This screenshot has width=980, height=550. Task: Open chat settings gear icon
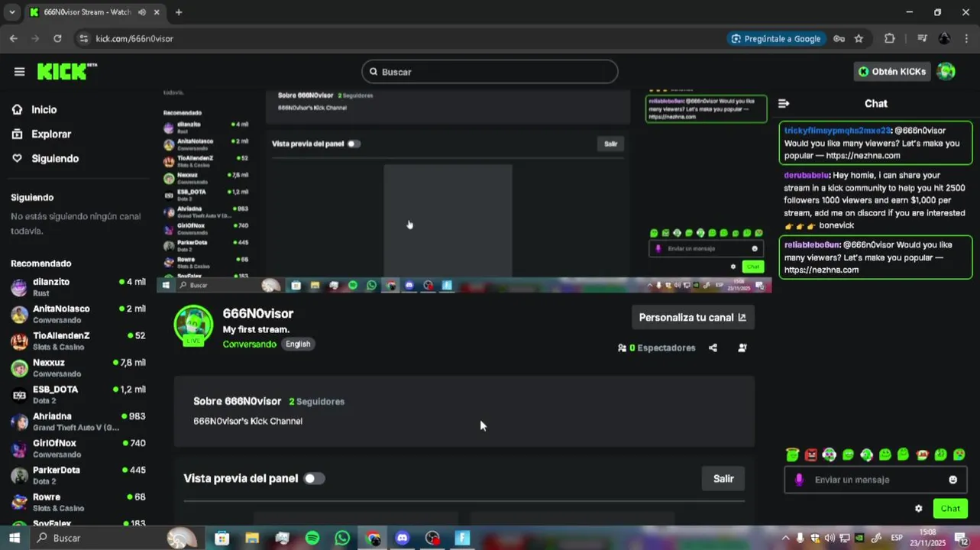pos(918,509)
